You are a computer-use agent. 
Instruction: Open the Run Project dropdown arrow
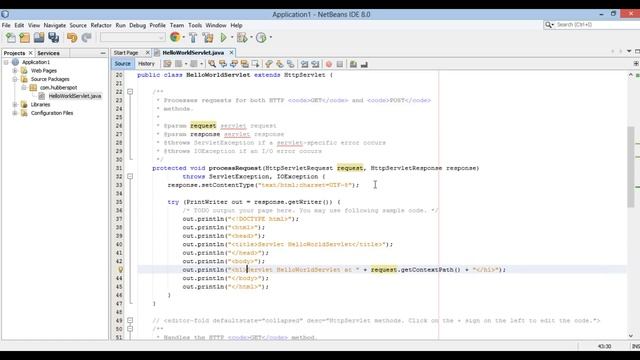click(x=232, y=38)
